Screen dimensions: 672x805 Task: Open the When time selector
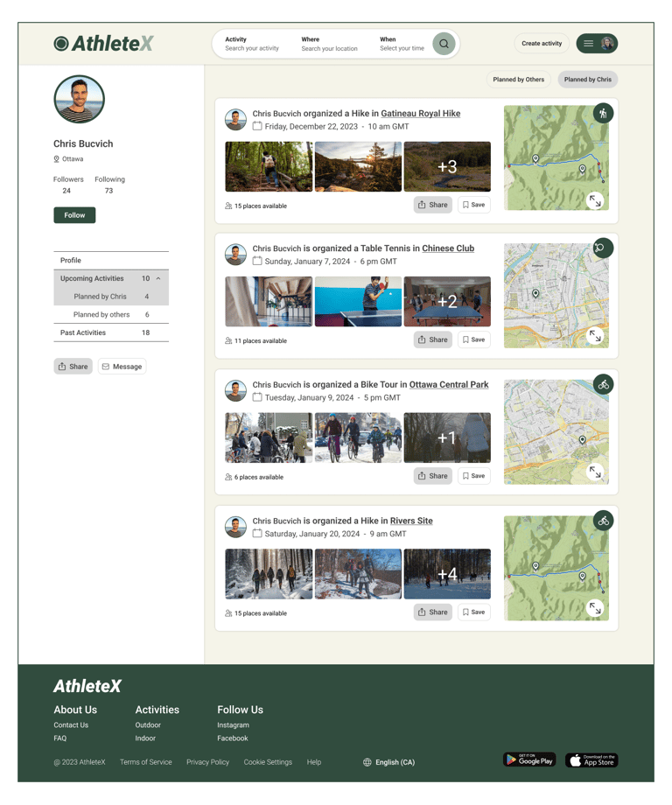pyautogui.click(x=402, y=44)
